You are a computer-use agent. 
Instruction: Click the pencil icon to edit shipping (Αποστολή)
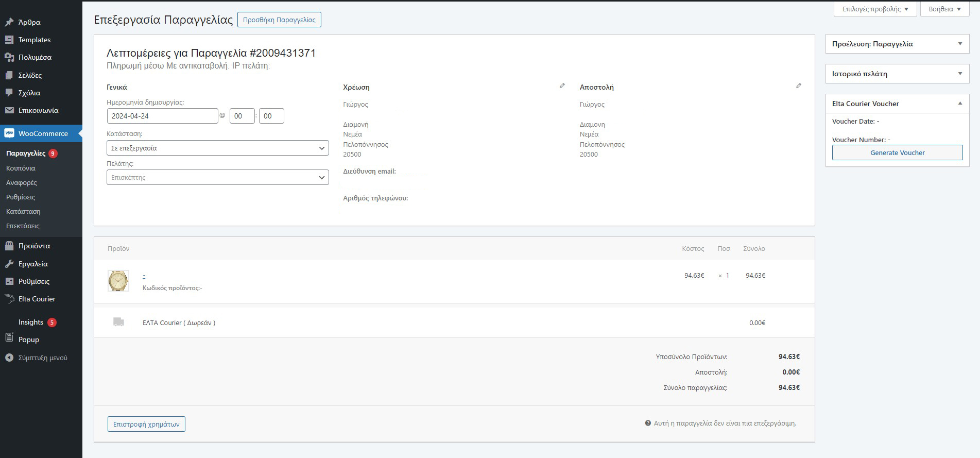(x=798, y=86)
